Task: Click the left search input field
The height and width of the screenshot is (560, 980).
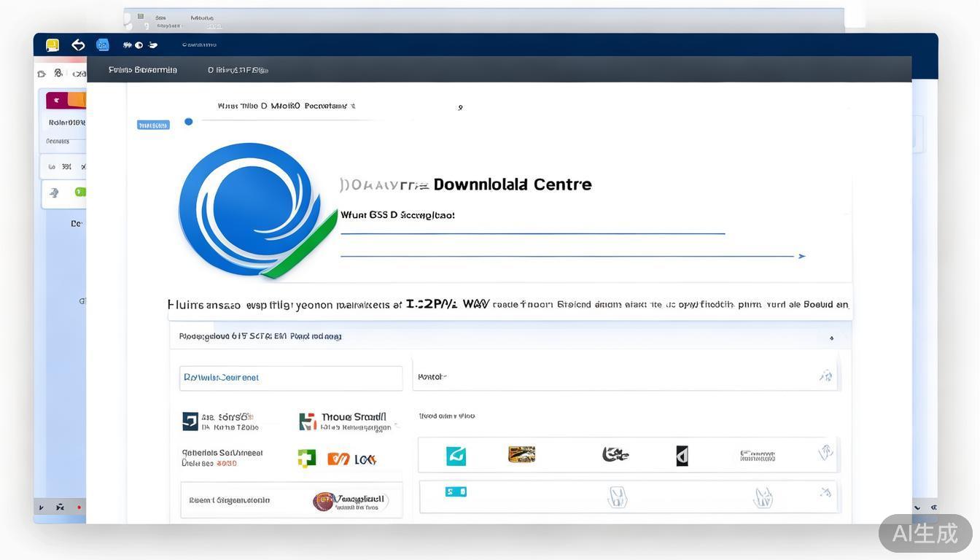Action: tap(291, 378)
